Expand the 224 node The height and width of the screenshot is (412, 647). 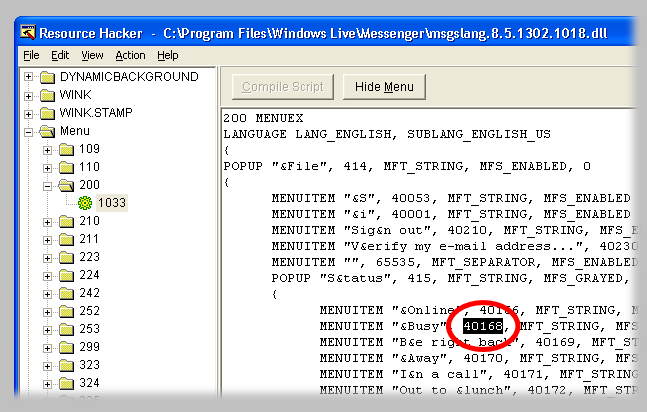point(47,276)
